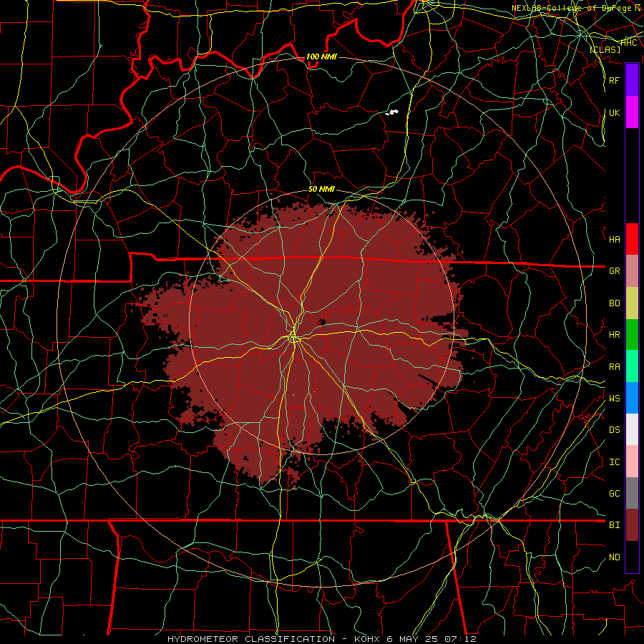Click the HYDROMETEOR CLASSIFICATION title text

click(251, 639)
